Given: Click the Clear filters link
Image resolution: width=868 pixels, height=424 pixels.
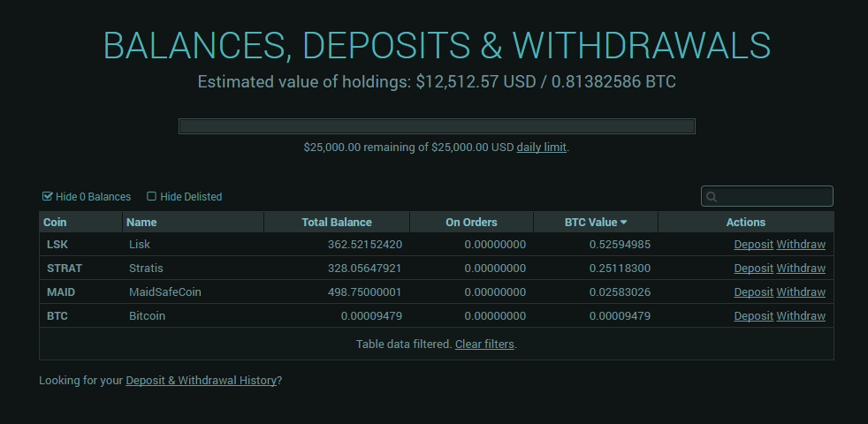Looking at the screenshot, I should pos(484,344).
